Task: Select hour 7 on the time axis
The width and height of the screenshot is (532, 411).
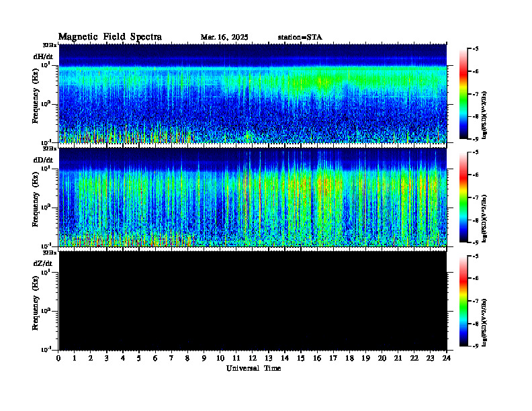Action: (x=171, y=359)
